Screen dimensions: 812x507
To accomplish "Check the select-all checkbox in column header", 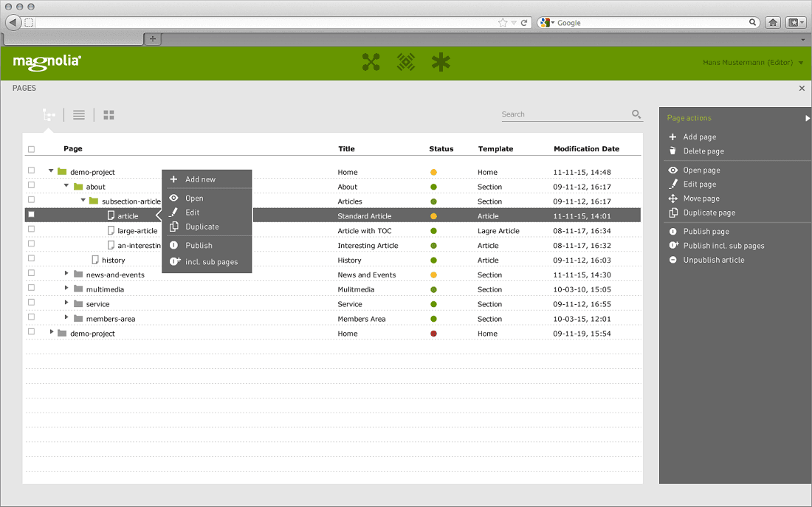I will tap(30, 148).
